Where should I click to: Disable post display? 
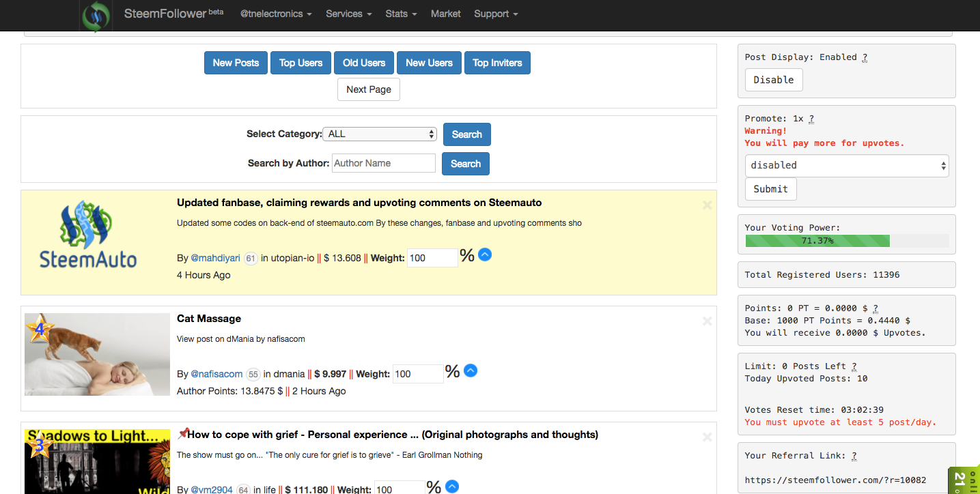(x=774, y=80)
